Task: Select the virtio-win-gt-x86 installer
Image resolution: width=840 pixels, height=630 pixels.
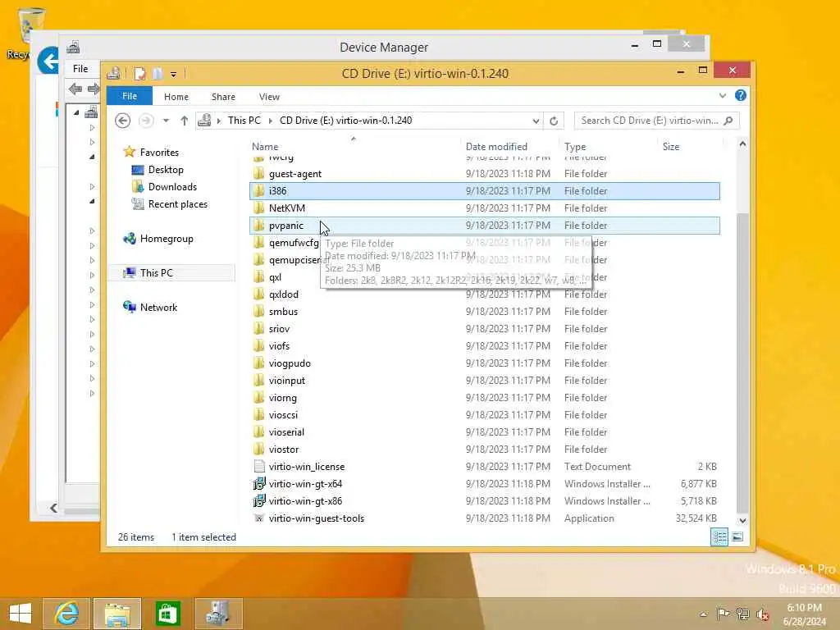Action: (484, 501)
